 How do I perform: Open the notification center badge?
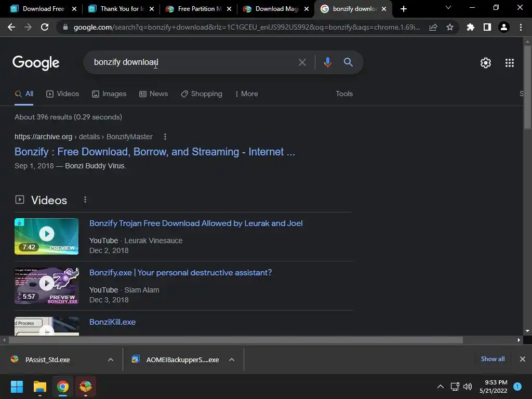tap(517, 387)
